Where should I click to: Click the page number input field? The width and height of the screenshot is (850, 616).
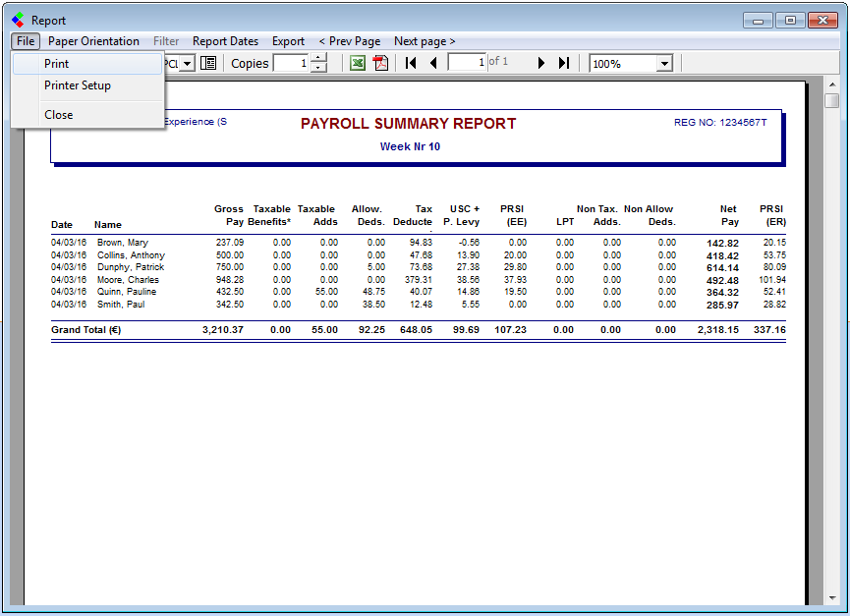[467, 63]
